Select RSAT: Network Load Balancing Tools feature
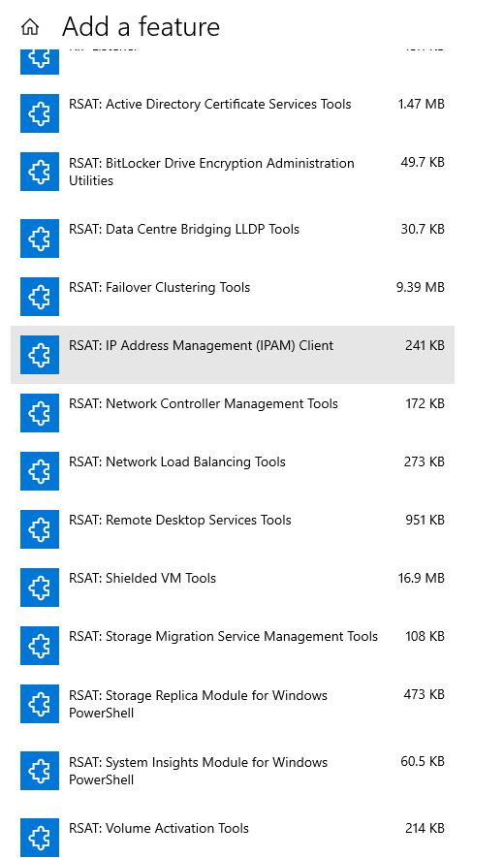The height and width of the screenshot is (858, 504). pos(233,471)
